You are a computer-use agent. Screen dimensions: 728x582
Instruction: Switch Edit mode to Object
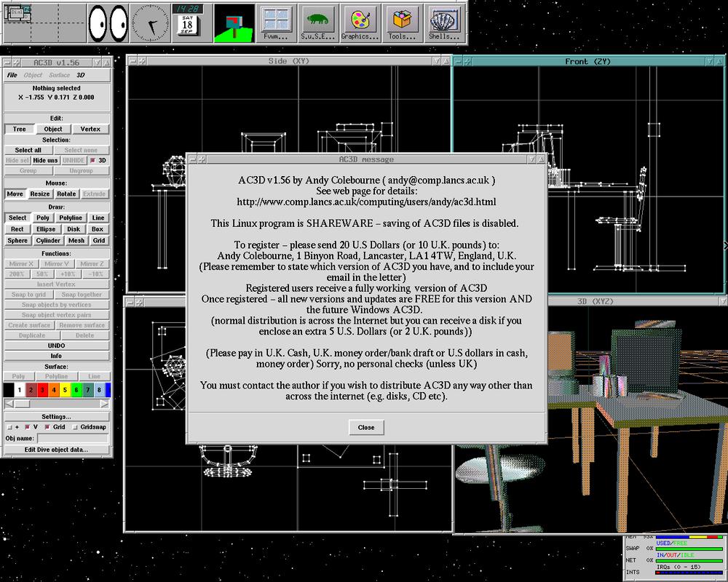pyautogui.click(x=53, y=129)
